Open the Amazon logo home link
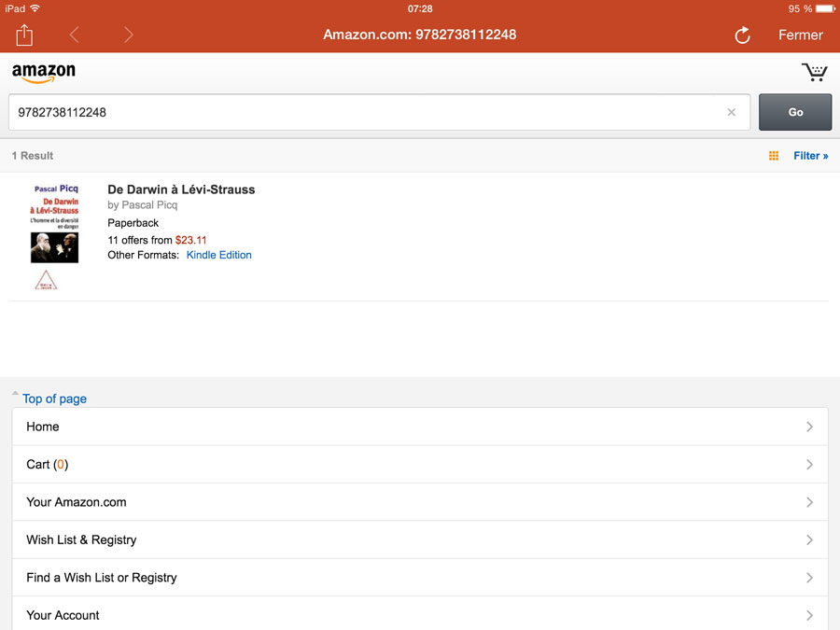 [x=44, y=73]
